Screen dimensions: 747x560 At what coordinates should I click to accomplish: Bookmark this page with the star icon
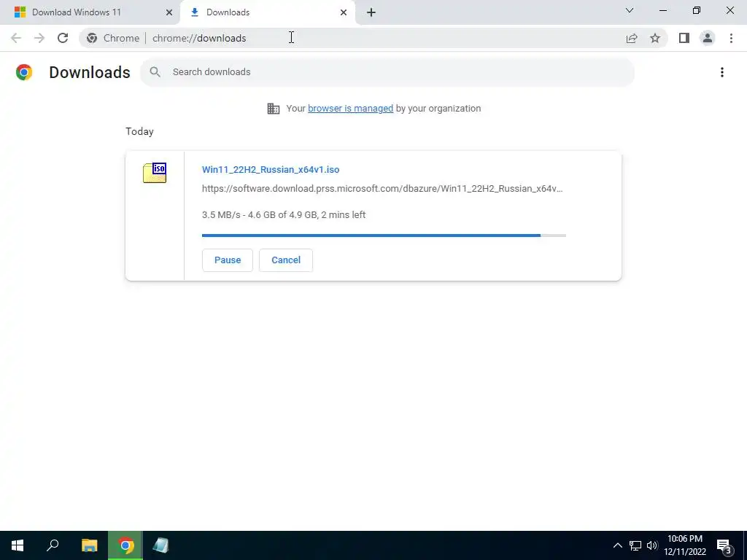pyautogui.click(x=655, y=38)
